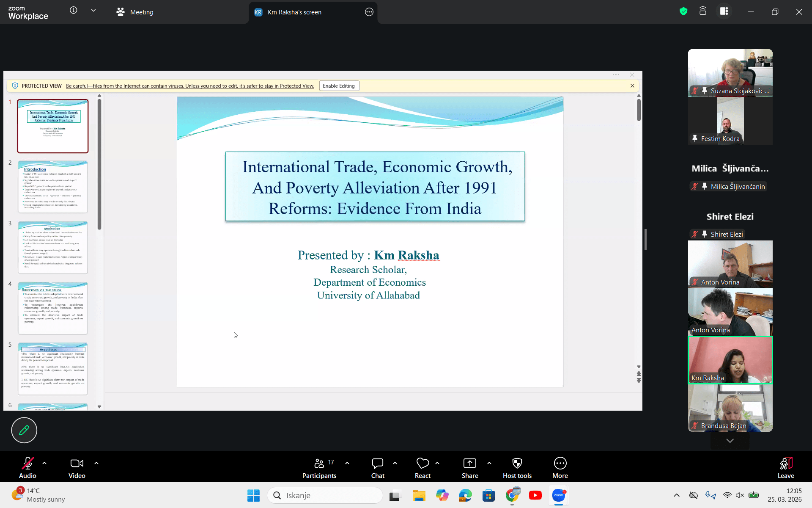The image size is (812, 508).
Task: Click the More options icon in the toolbar
Action: click(x=560, y=464)
